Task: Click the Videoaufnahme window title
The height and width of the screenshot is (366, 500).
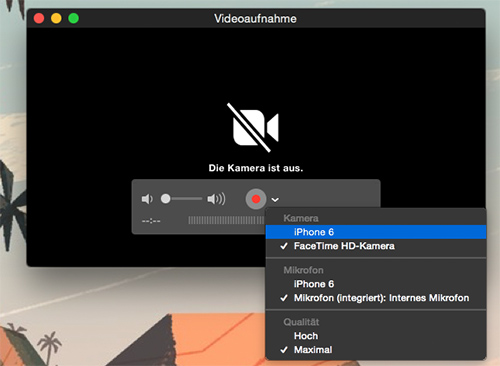Action: pos(255,19)
